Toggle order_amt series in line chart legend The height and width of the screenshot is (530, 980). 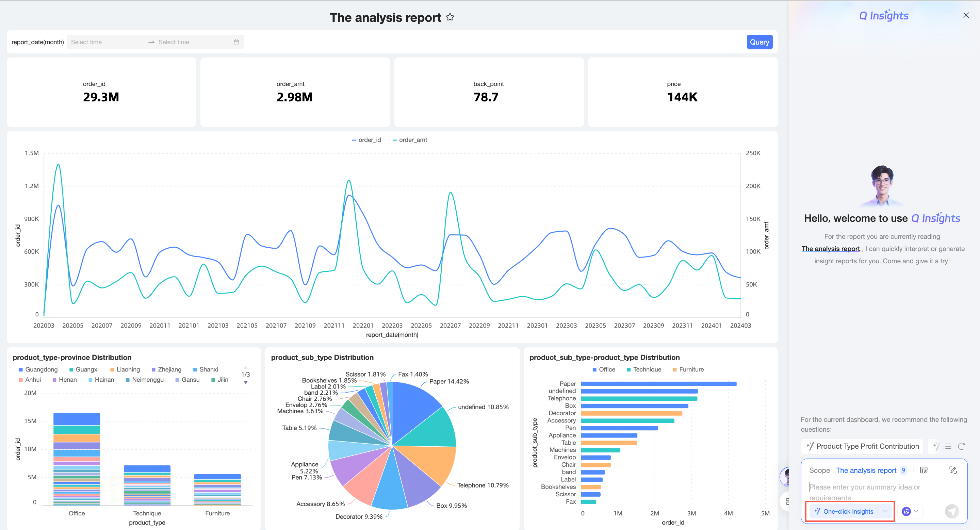click(410, 140)
